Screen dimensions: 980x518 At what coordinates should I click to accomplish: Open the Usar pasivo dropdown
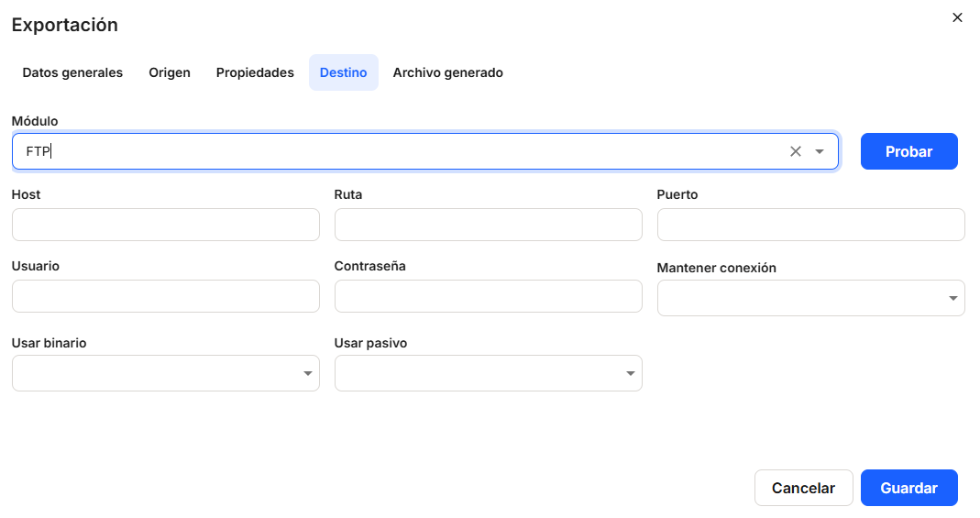tap(488, 373)
